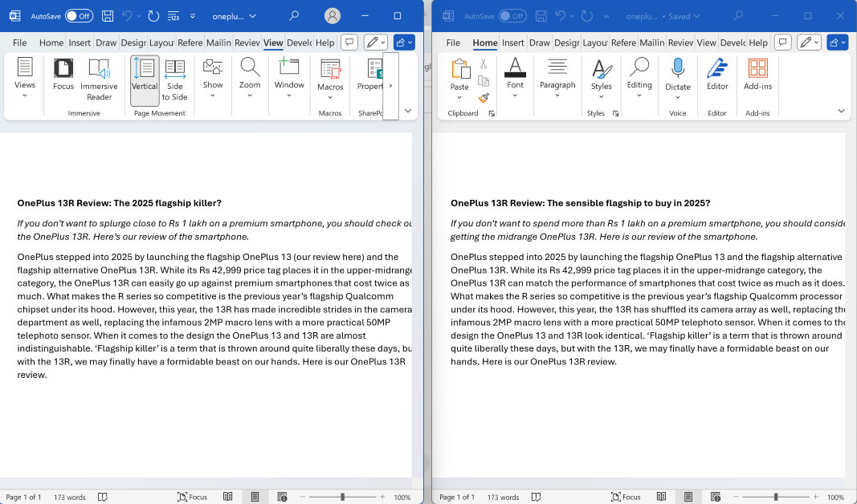Expand Window dropdown in left View ribbon
Viewport: 857px width, 504px height.
click(x=289, y=78)
